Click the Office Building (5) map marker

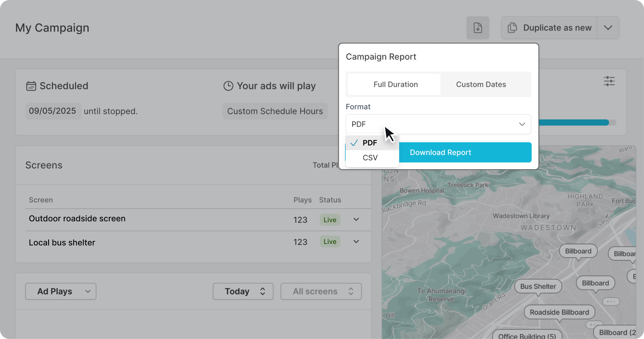[527, 335]
